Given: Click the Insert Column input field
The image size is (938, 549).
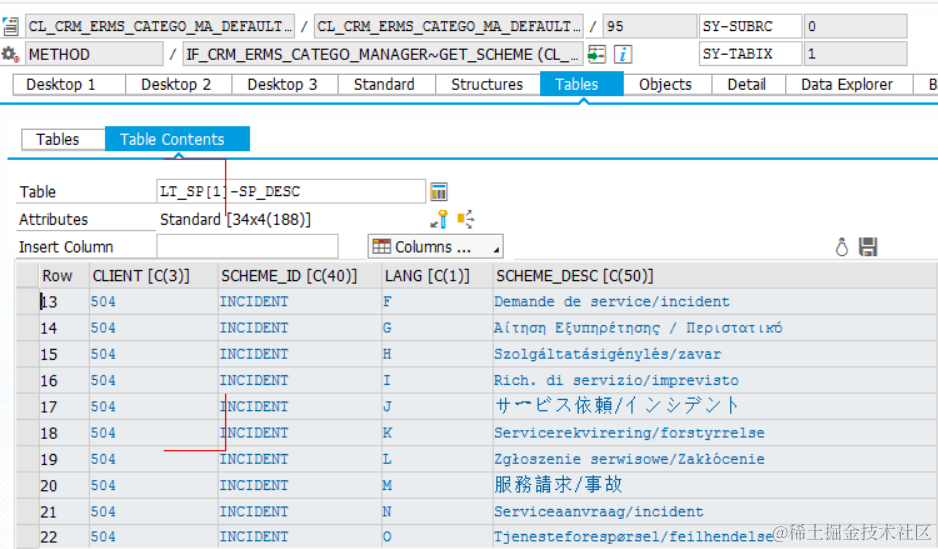Looking at the screenshot, I should (247, 246).
